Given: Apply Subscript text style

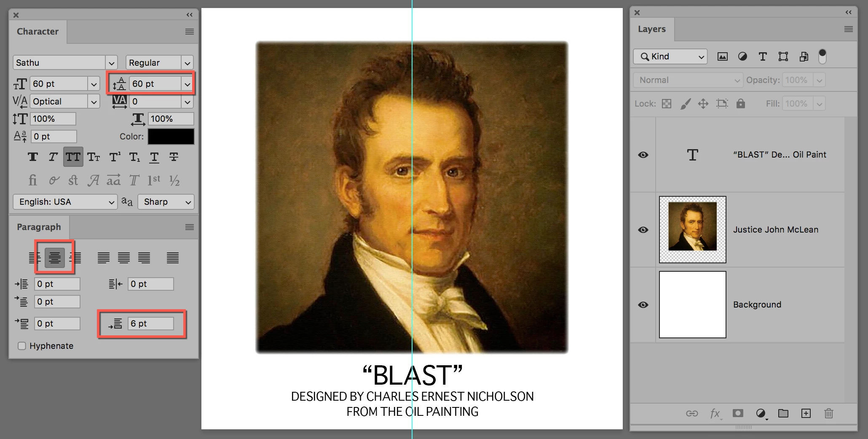Looking at the screenshot, I should click(134, 157).
